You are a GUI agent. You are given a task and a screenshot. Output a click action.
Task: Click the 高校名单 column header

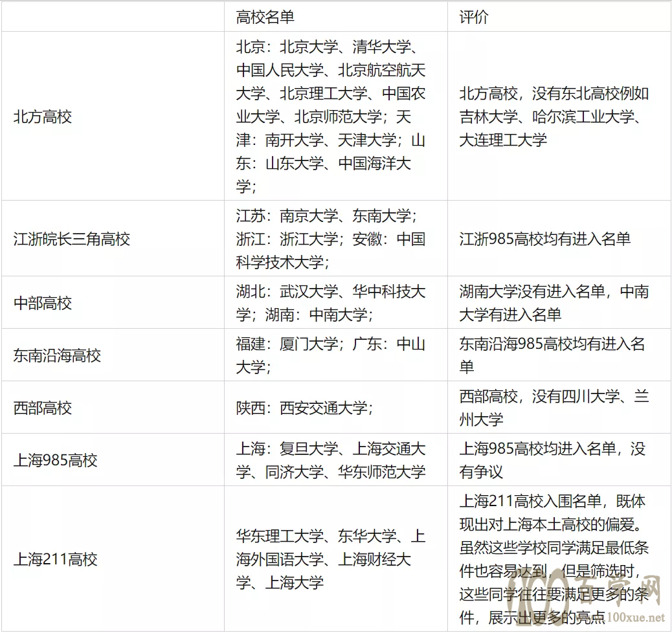pyautogui.click(x=265, y=17)
